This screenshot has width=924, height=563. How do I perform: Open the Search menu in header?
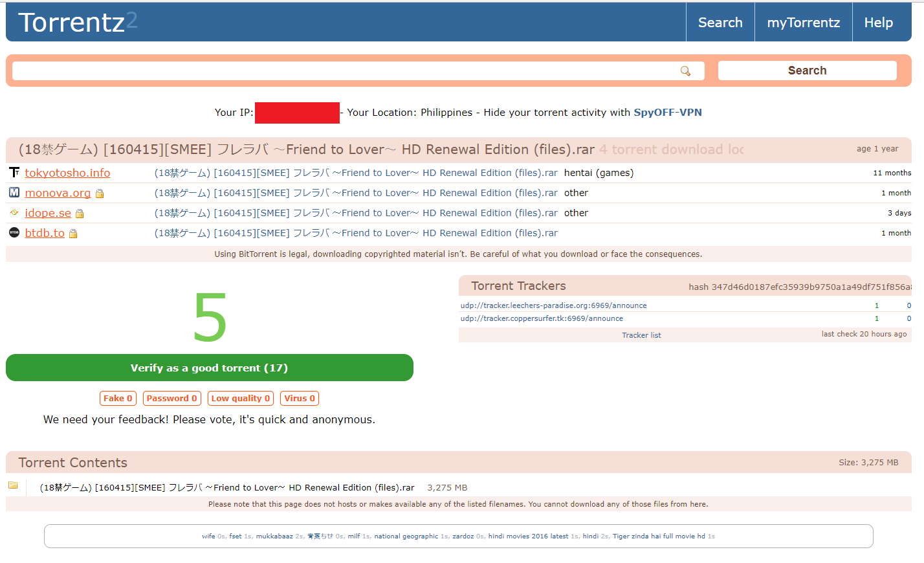[x=720, y=23]
